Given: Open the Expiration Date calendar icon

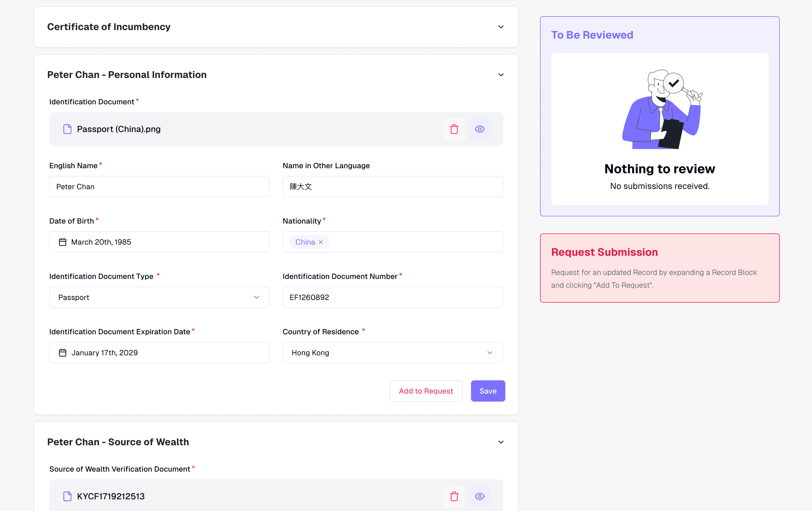Looking at the screenshot, I should (x=62, y=353).
